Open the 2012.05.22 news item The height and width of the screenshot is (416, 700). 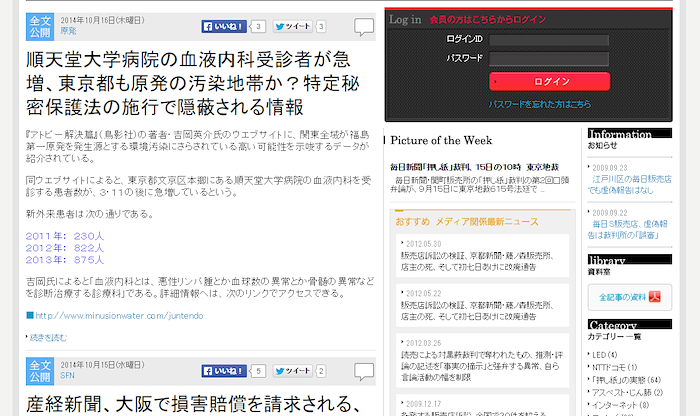(482, 305)
